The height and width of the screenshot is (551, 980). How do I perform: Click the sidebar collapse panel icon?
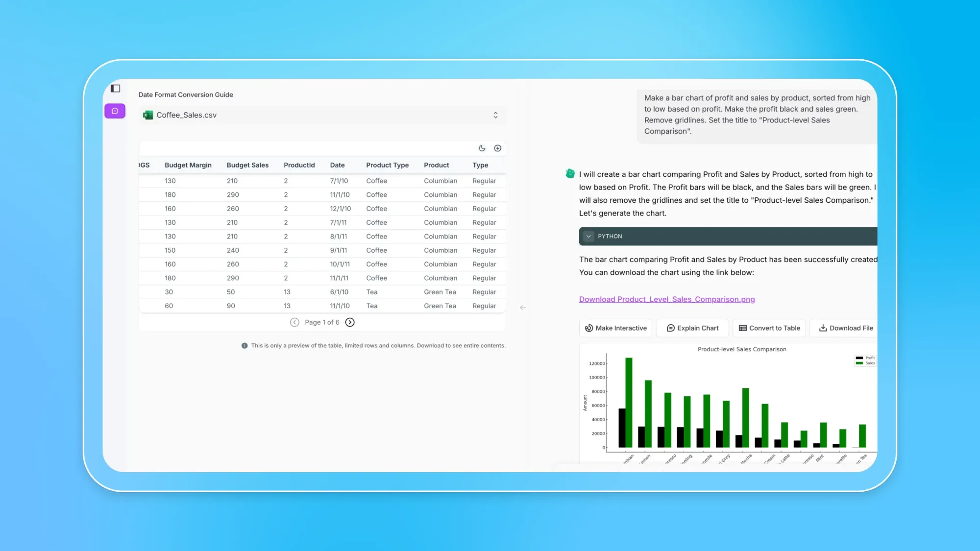(x=115, y=89)
